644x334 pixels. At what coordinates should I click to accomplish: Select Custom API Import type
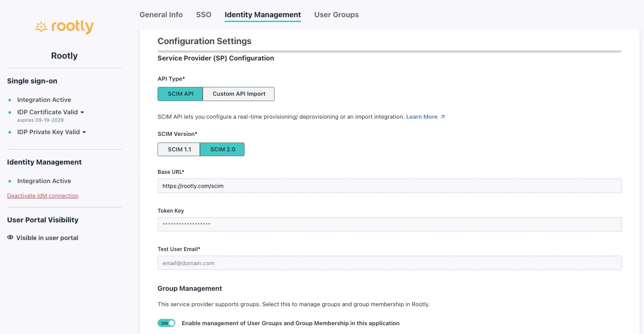click(x=239, y=94)
